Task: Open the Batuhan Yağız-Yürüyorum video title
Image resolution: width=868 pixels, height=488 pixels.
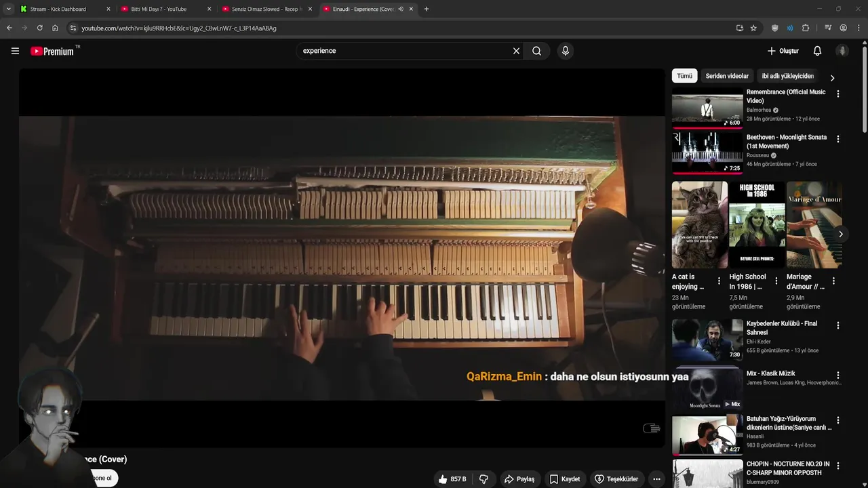Action: coord(789,423)
